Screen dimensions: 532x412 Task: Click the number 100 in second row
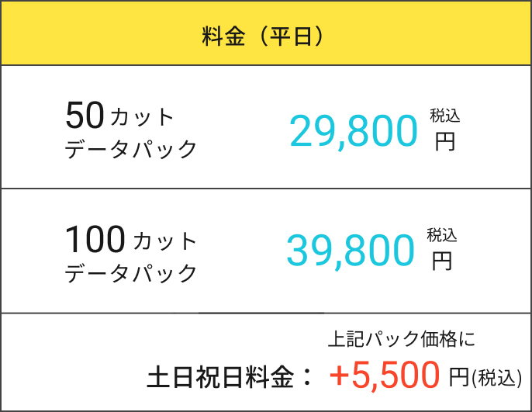pyautogui.click(x=95, y=240)
